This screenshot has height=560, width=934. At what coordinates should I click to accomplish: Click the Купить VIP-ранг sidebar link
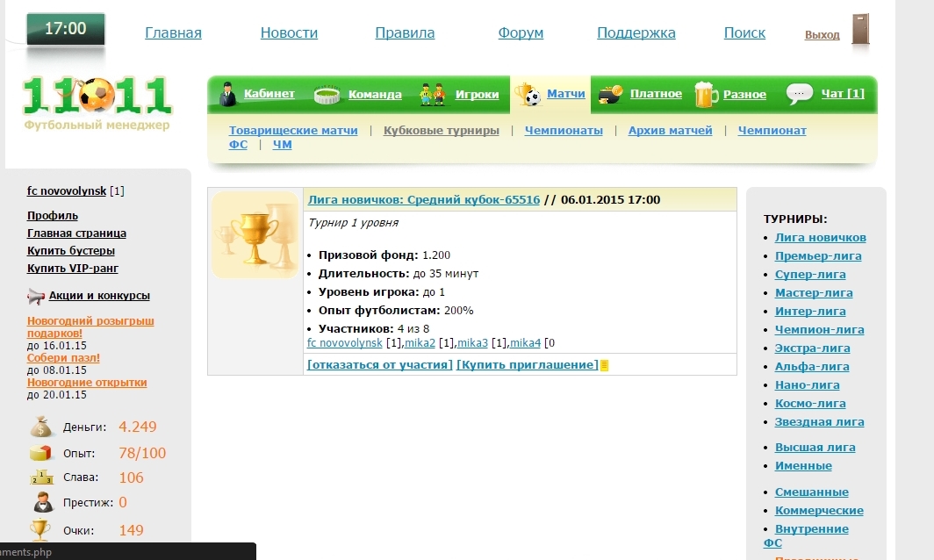pos(72,269)
